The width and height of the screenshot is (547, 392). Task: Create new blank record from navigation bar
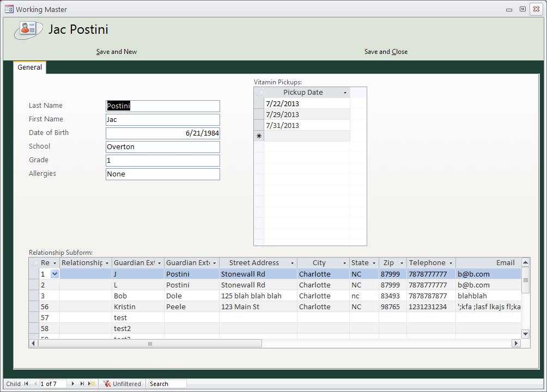pos(92,384)
